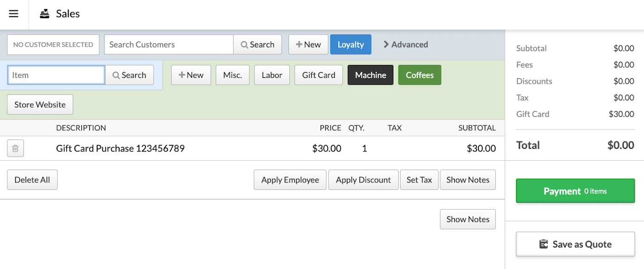Show notes in the lower section
The height and width of the screenshot is (269, 644).
[x=467, y=219]
